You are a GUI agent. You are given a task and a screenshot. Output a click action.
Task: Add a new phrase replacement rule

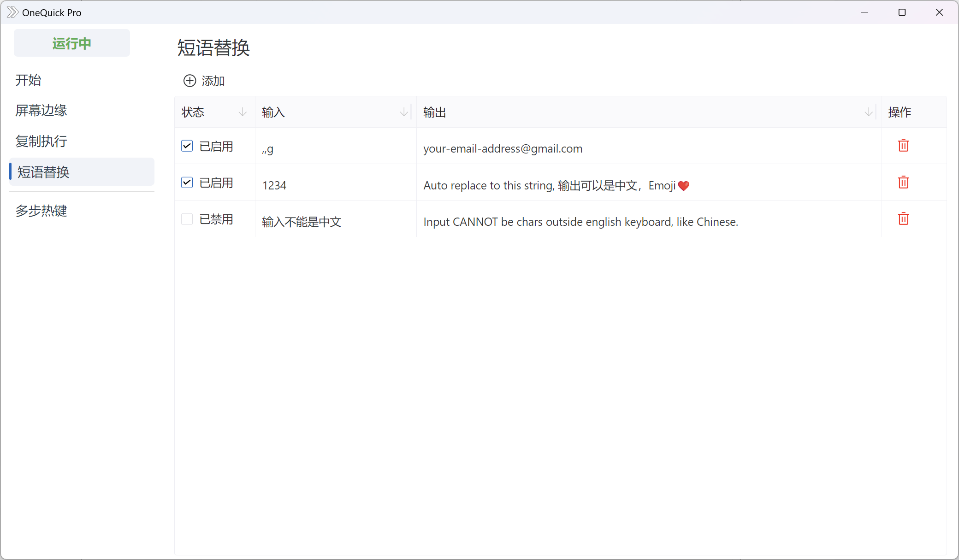[204, 81]
